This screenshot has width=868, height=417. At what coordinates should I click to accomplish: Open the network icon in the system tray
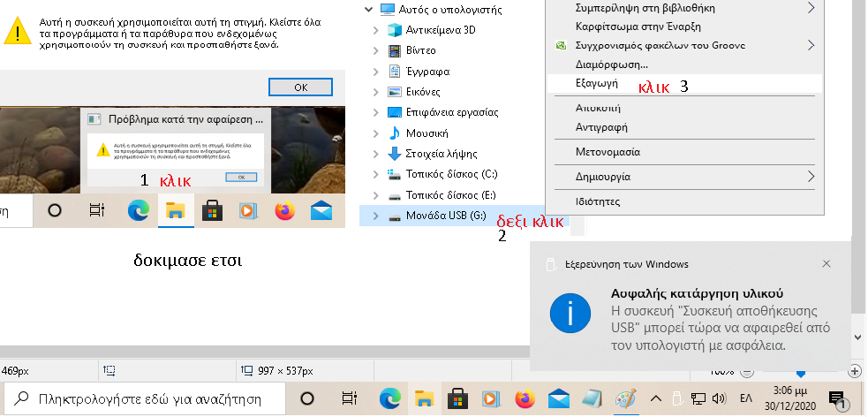698,398
